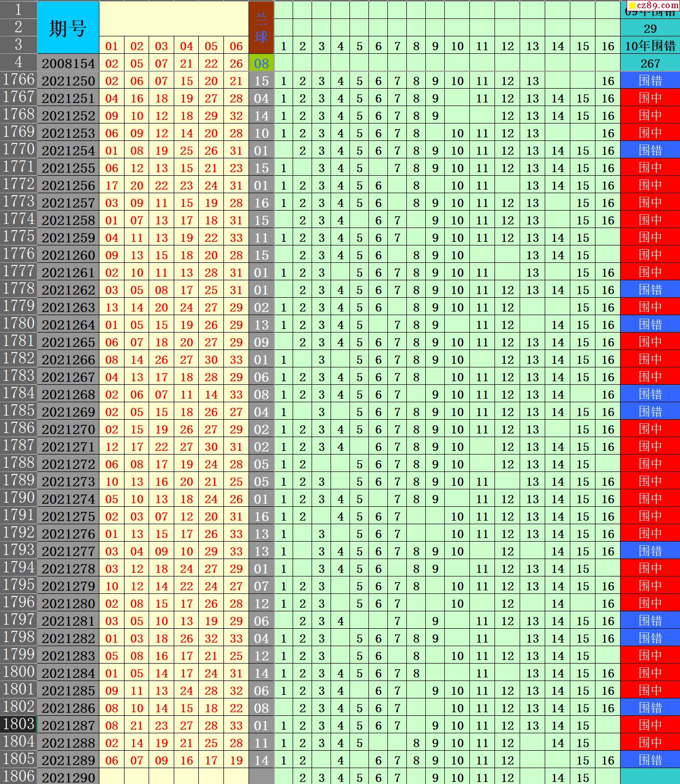Click period cell 2021253
Viewport: 680px width, 784px height.
coord(68,133)
